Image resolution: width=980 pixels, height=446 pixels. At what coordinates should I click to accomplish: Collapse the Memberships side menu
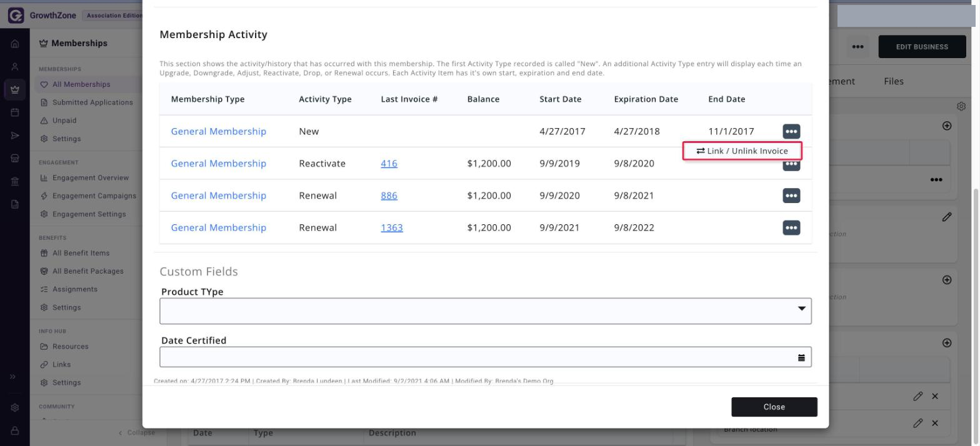click(x=136, y=432)
